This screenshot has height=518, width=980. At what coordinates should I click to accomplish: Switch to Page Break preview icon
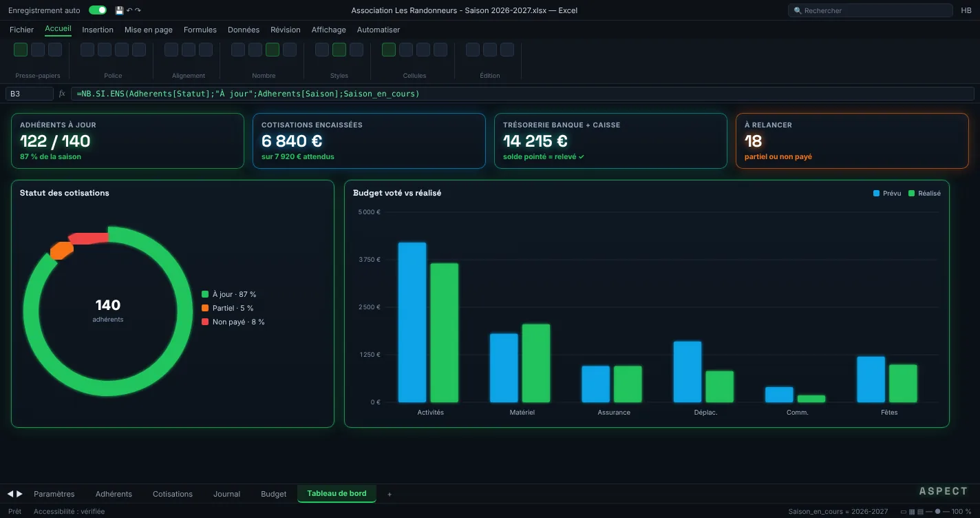tap(920, 512)
